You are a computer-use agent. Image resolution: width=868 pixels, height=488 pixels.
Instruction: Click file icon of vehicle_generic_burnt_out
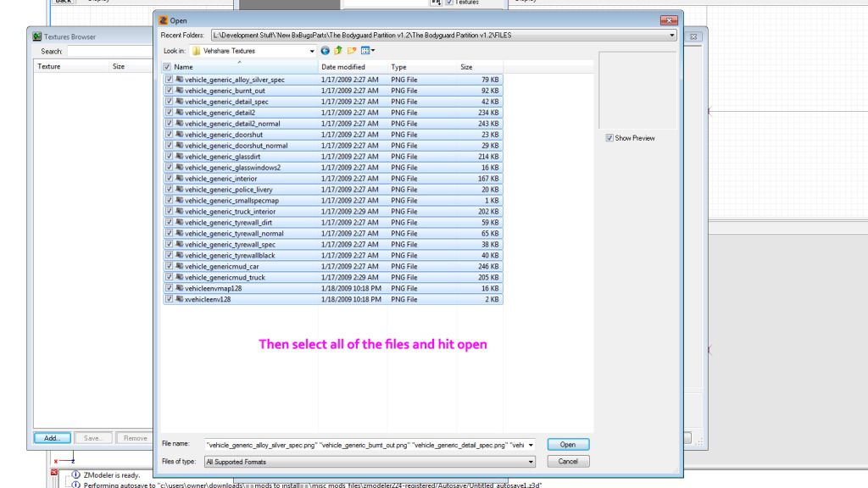[180, 90]
